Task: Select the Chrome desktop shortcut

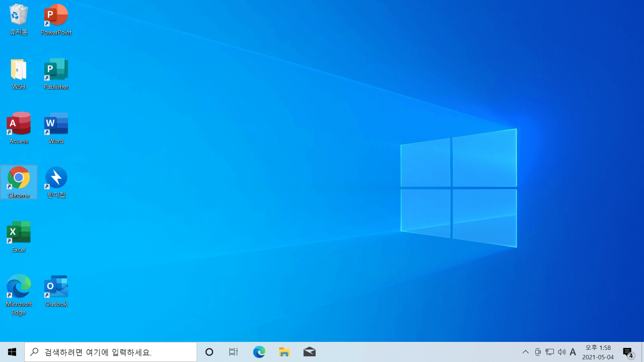Action: [19, 182]
